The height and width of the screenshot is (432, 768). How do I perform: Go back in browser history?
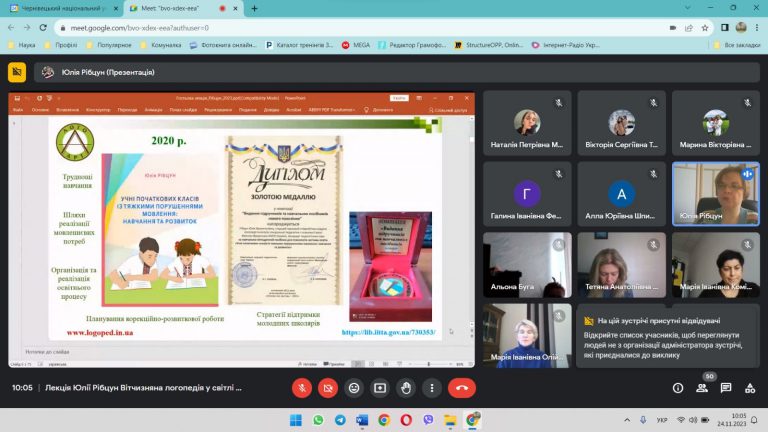point(11,28)
